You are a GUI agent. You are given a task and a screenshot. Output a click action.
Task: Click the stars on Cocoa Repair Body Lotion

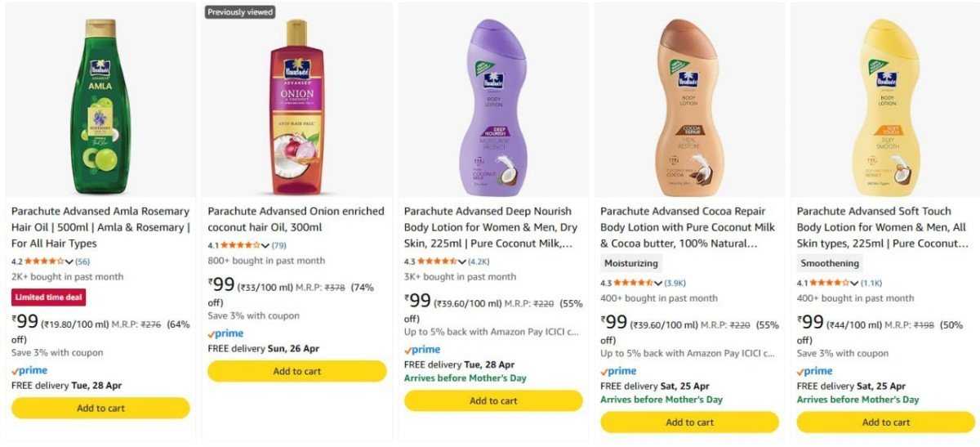coord(633,283)
